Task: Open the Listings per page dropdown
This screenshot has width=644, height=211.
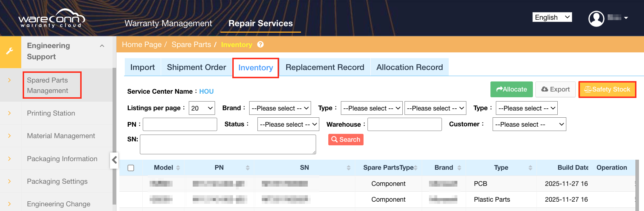Action: click(202, 108)
